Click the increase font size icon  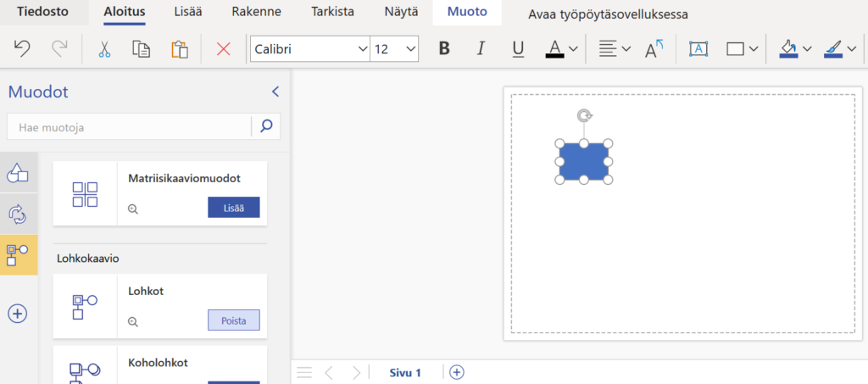tap(654, 49)
